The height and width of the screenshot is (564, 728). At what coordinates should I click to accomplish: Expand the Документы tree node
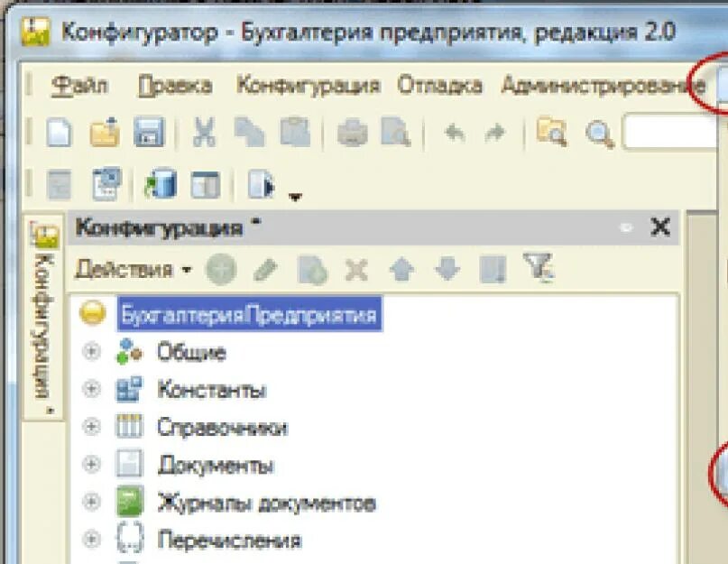(x=91, y=464)
